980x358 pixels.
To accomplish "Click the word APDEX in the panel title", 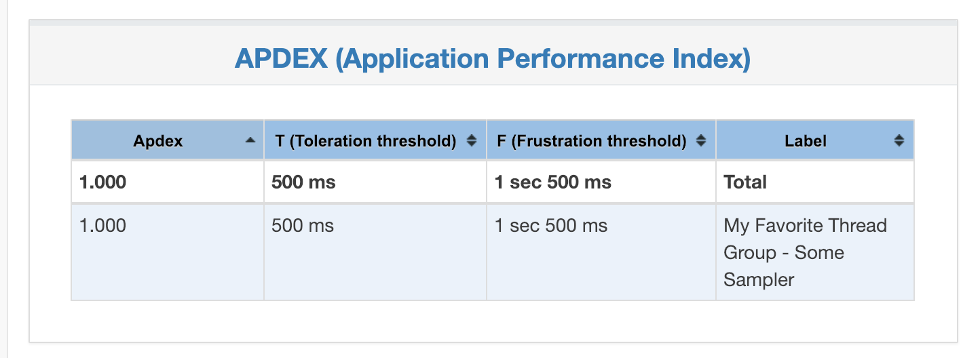I will [281, 59].
